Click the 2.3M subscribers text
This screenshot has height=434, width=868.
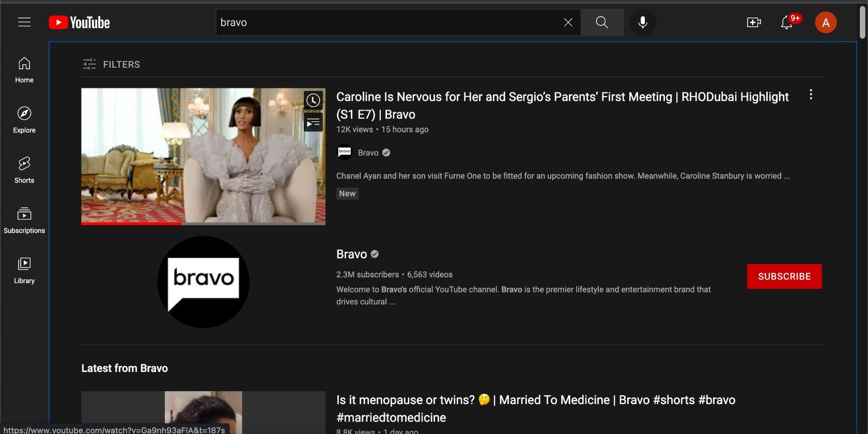367,274
